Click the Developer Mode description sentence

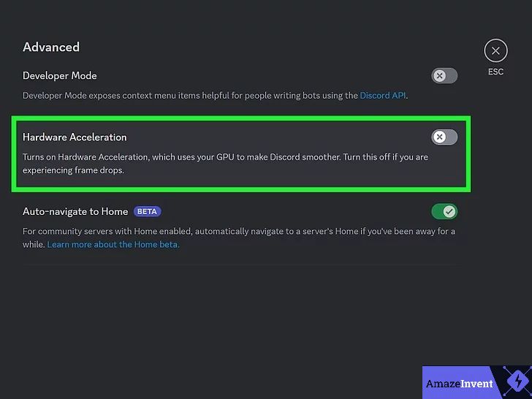215,96
